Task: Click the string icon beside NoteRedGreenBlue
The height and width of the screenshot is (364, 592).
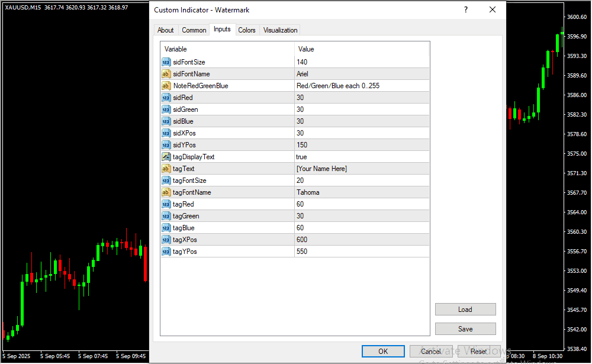Action: tap(166, 86)
